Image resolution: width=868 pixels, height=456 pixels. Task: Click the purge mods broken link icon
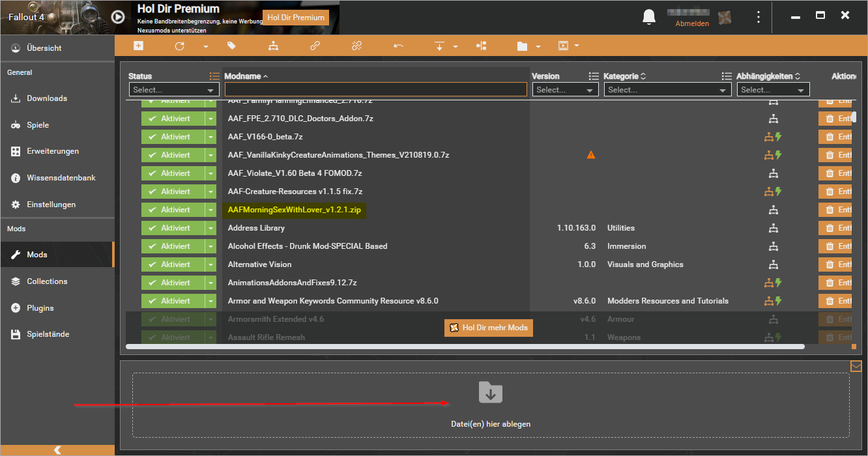coord(356,46)
